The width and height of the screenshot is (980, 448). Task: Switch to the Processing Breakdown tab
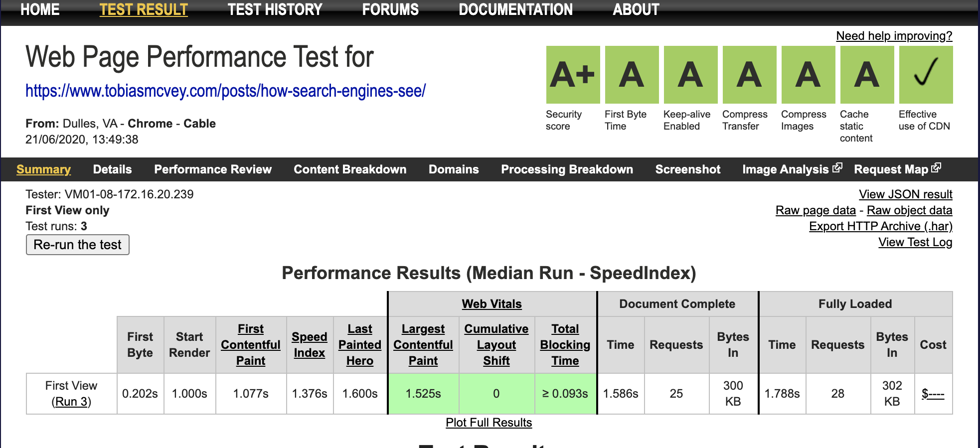[567, 169]
